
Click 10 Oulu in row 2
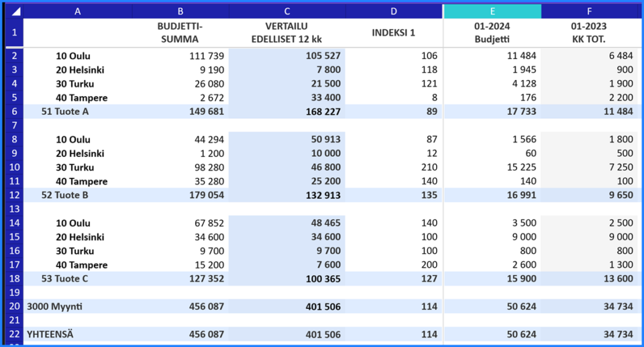click(78, 56)
